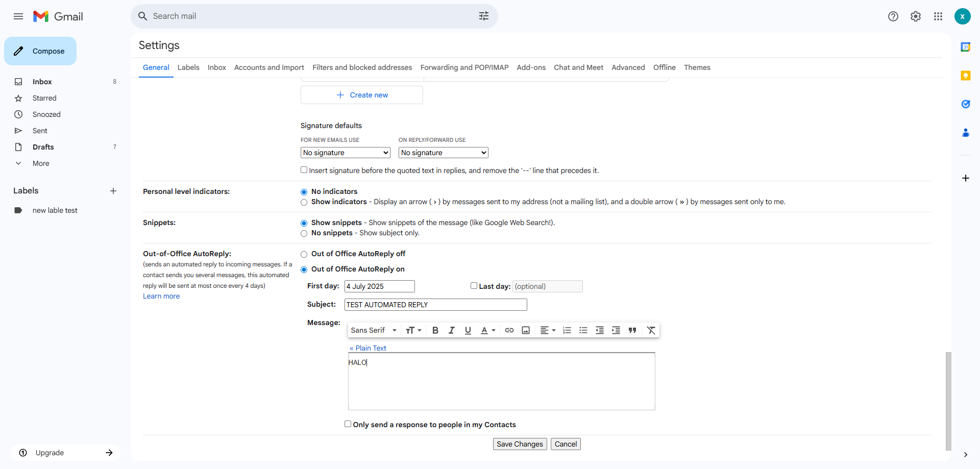Select the No indicators radio button
This screenshot has width=980, height=469.
tap(304, 192)
